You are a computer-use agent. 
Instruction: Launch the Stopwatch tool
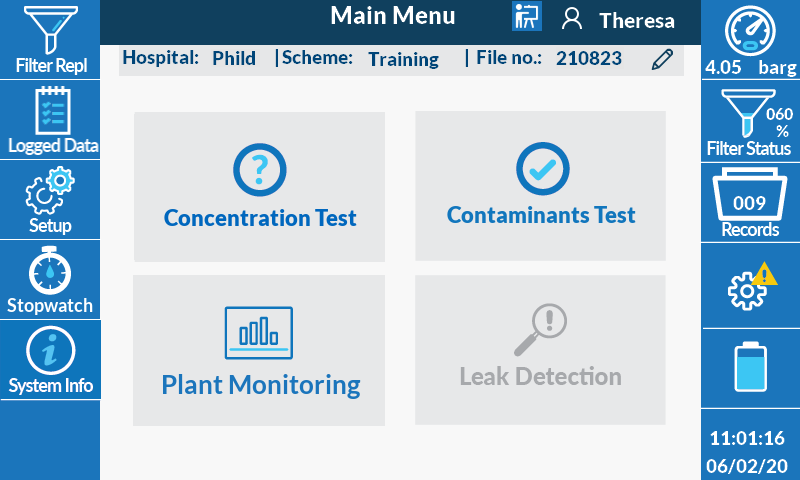50,280
